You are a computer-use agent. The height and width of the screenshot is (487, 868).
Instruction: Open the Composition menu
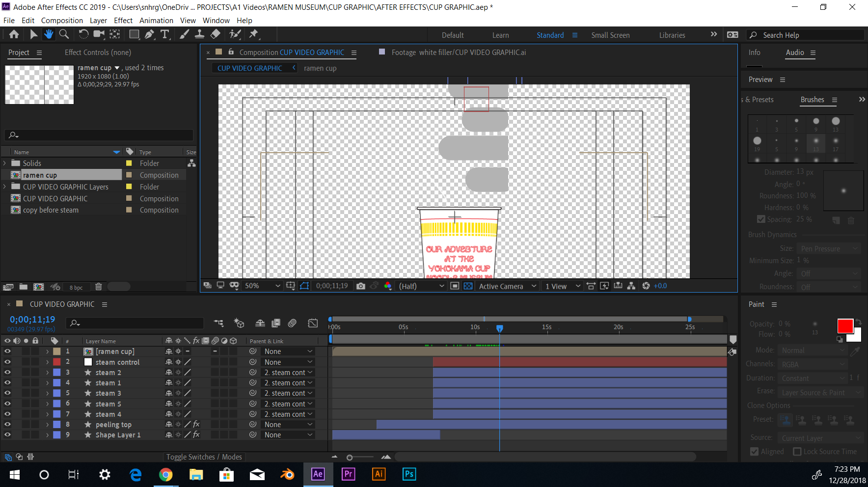pyautogui.click(x=62, y=21)
